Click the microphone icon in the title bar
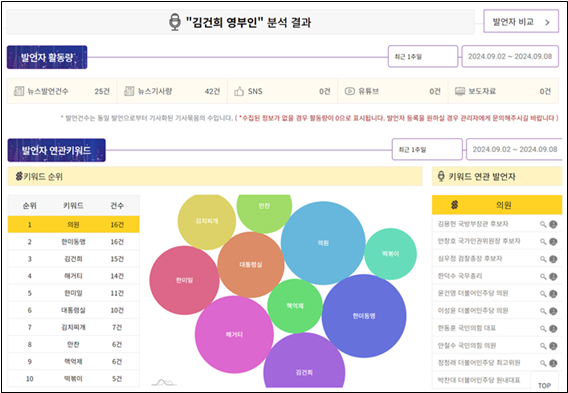The image size is (568, 393). click(x=175, y=22)
